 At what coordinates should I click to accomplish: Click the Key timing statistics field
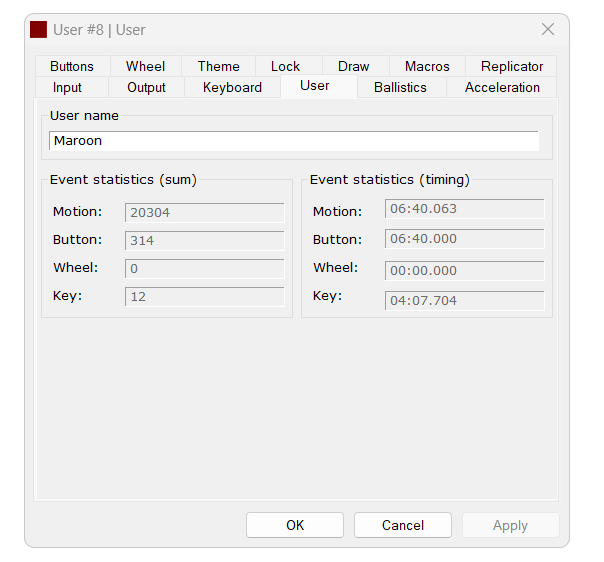[x=464, y=300]
